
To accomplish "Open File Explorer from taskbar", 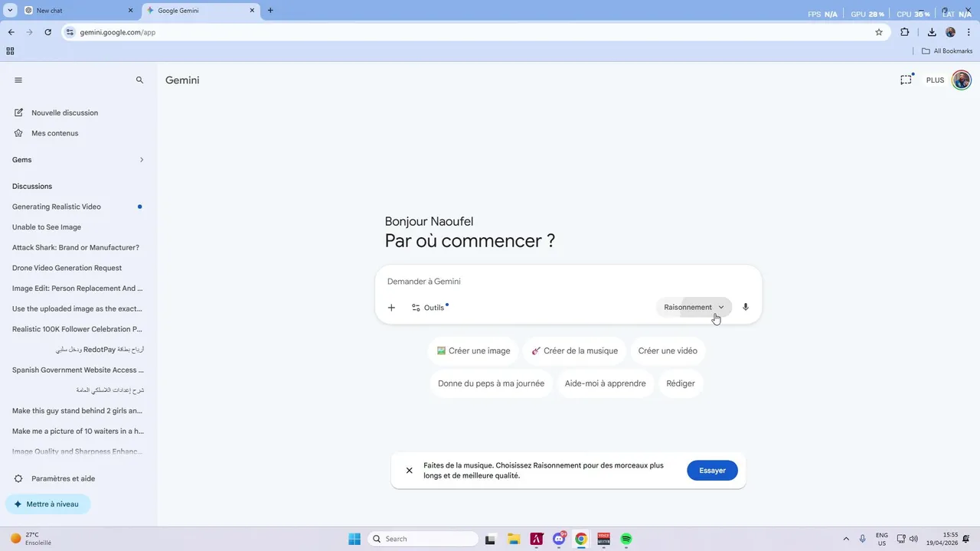I will pos(513,539).
